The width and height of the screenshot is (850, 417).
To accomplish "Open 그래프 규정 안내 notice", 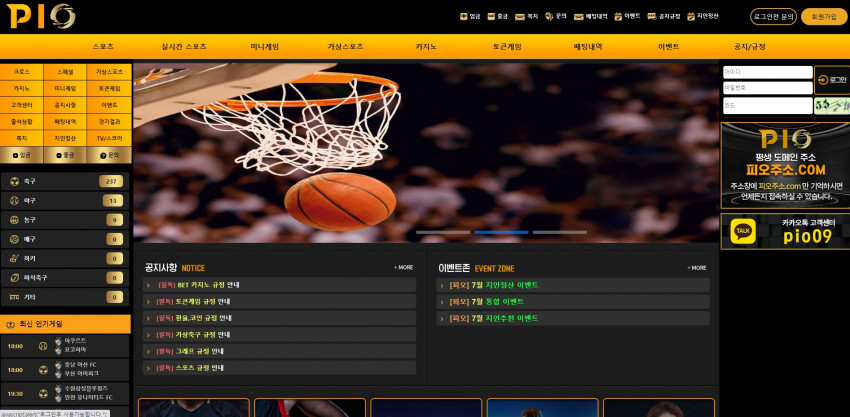I will (279, 351).
